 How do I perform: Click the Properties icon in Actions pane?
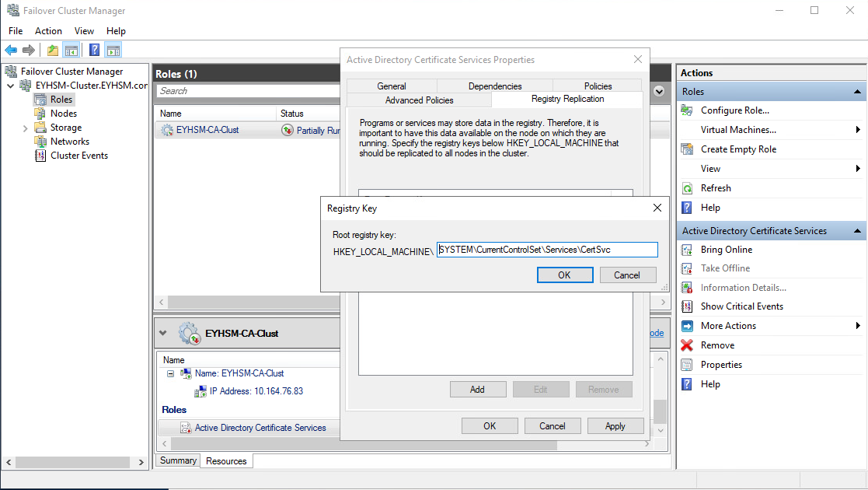[687, 365]
